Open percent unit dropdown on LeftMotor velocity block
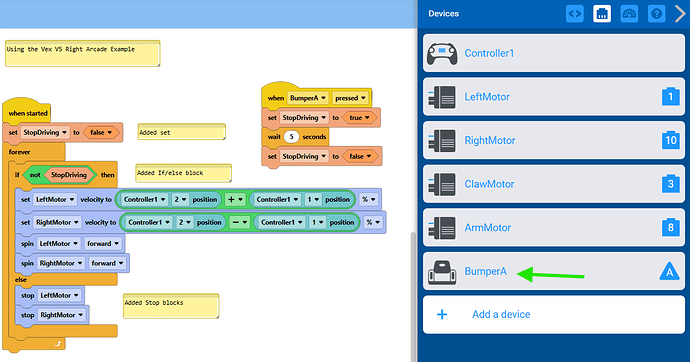Viewport: 690px width, 362px height. (369, 200)
